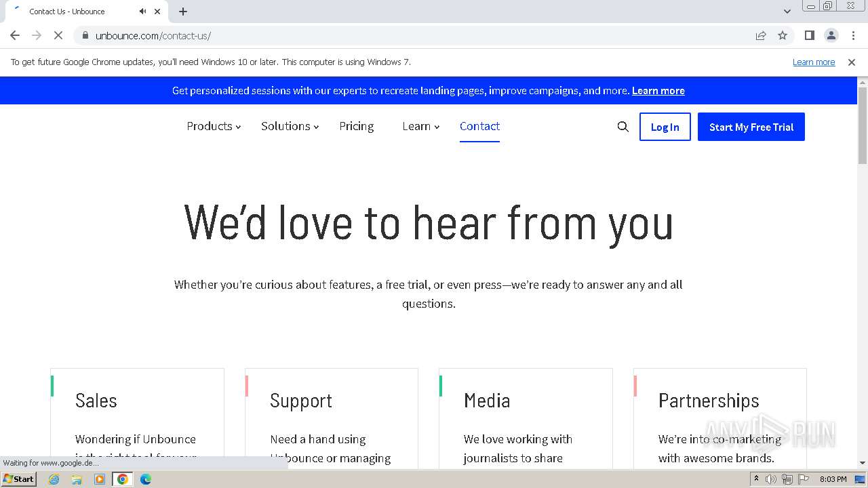Show hidden system tray icons

[756, 479]
